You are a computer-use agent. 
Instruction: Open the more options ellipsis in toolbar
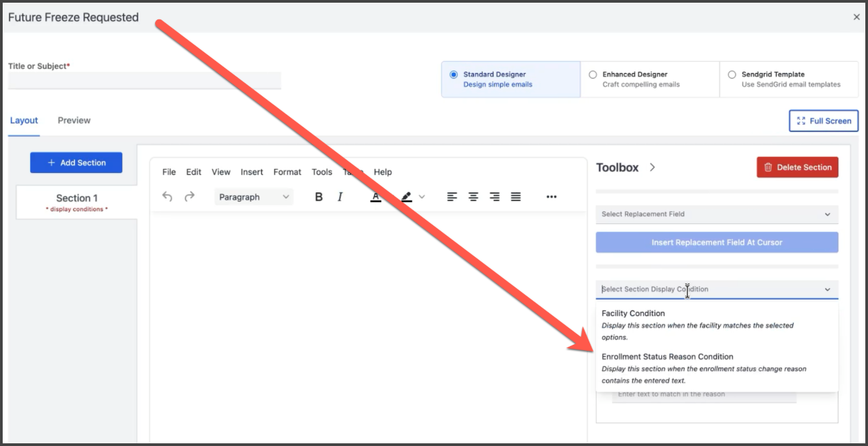[551, 197]
